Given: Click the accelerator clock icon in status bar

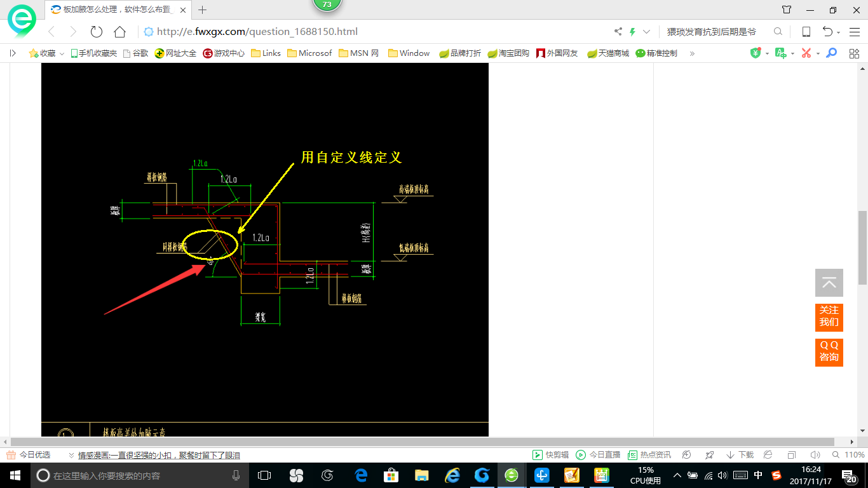Looking at the screenshot, I should tap(686, 455).
